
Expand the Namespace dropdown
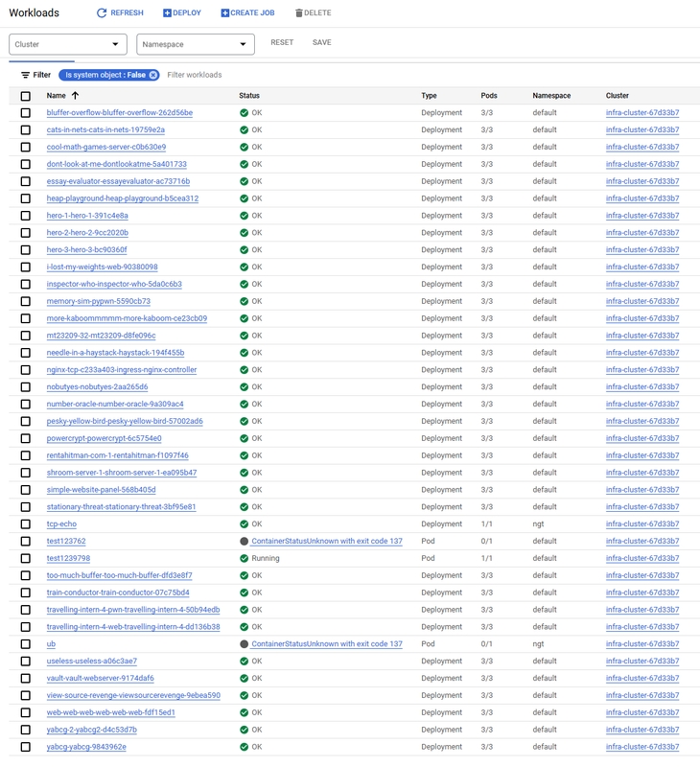coord(196,44)
